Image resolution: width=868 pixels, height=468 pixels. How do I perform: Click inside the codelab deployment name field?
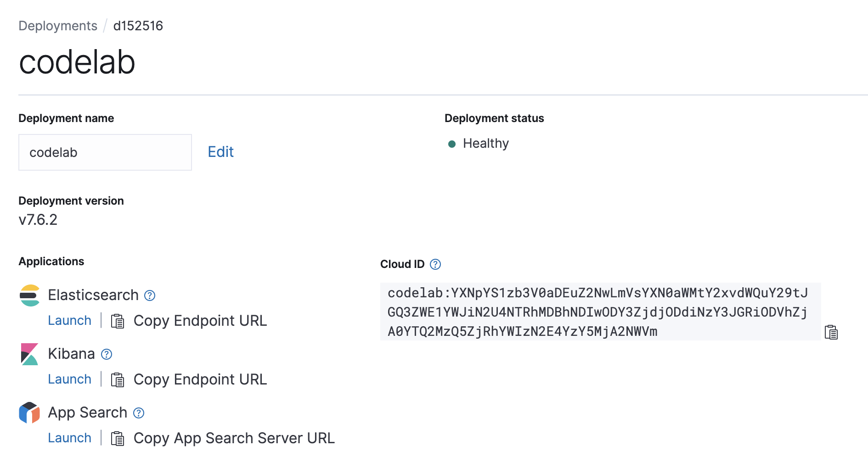tap(105, 152)
